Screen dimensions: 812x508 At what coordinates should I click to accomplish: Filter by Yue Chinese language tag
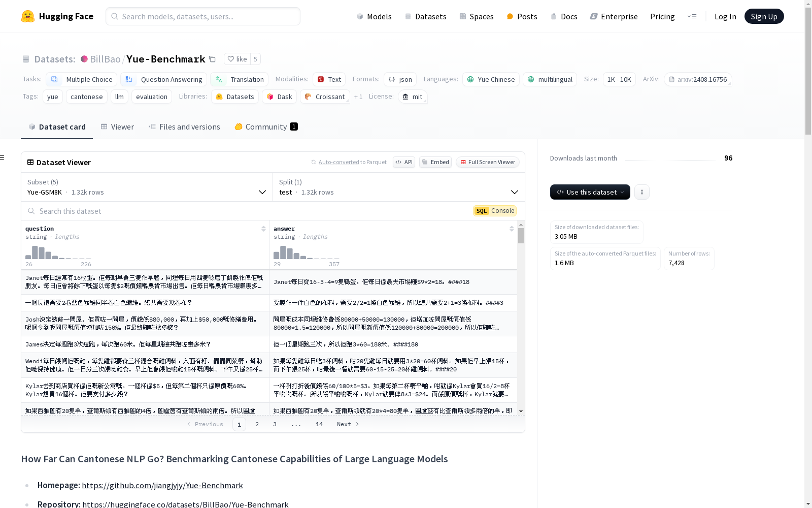coord(491,79)
